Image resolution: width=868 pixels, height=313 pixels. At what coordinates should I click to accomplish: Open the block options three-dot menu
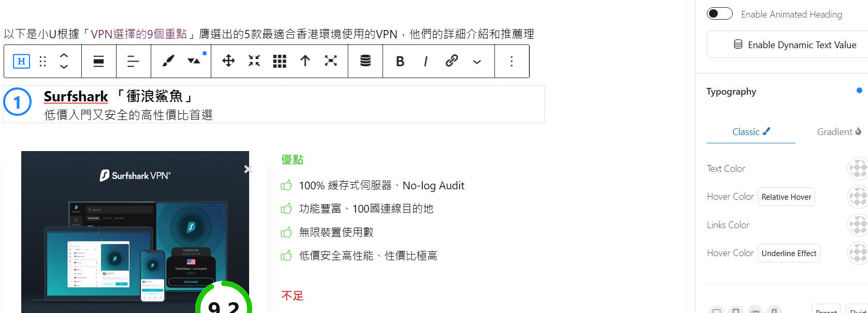512,61
